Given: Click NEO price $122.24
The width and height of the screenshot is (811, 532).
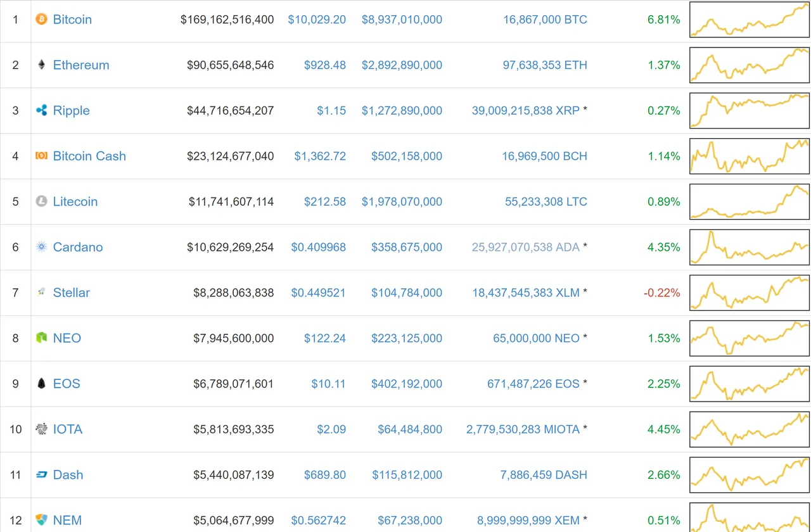Looking at the screenshot, I should 325,339.
